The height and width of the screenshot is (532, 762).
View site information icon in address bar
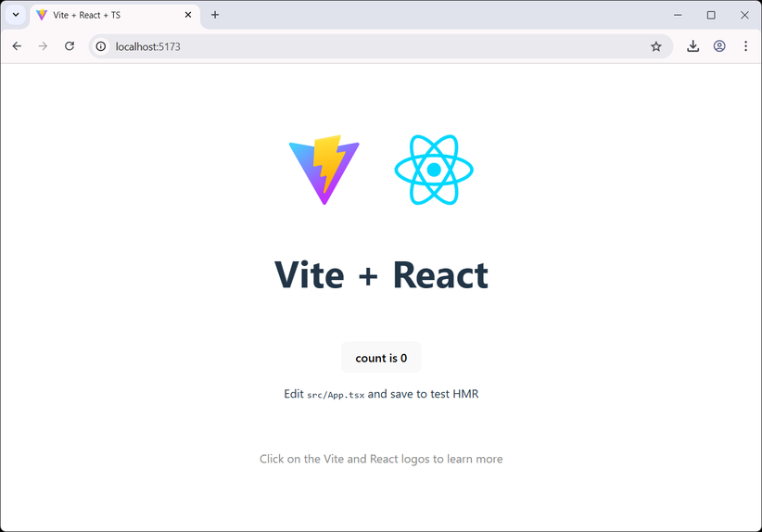[101, 46]
